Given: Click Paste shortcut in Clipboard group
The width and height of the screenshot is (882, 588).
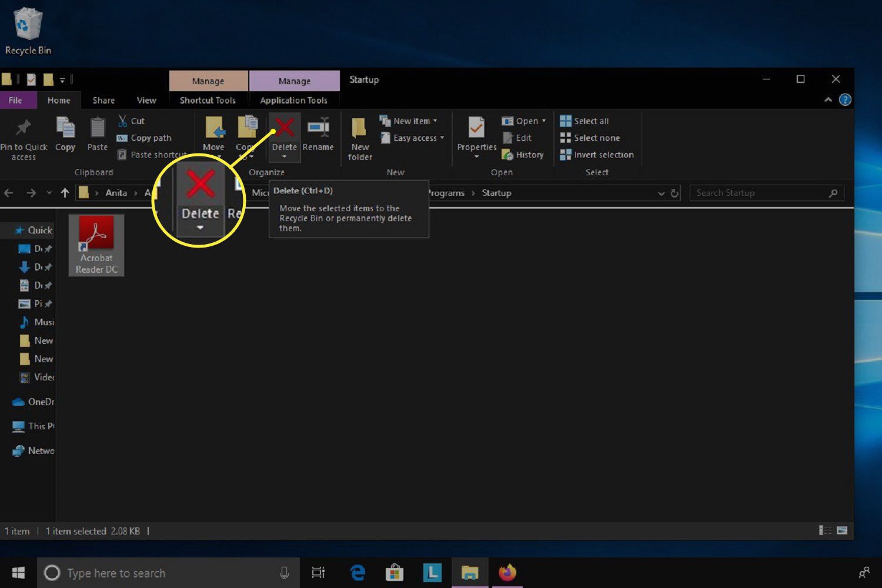Looking at the screenshot, I should click(152, 155).
